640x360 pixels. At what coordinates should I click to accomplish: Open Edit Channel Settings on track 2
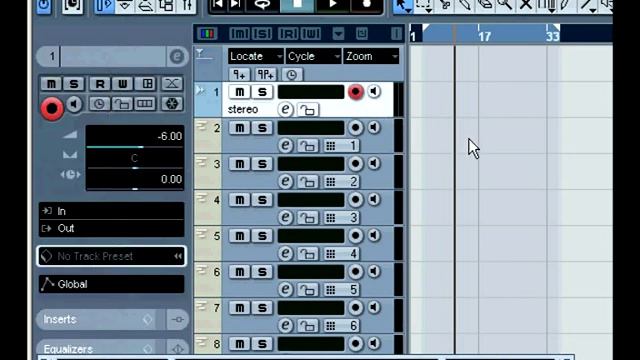pyautogui.click(x=285, y=145)
